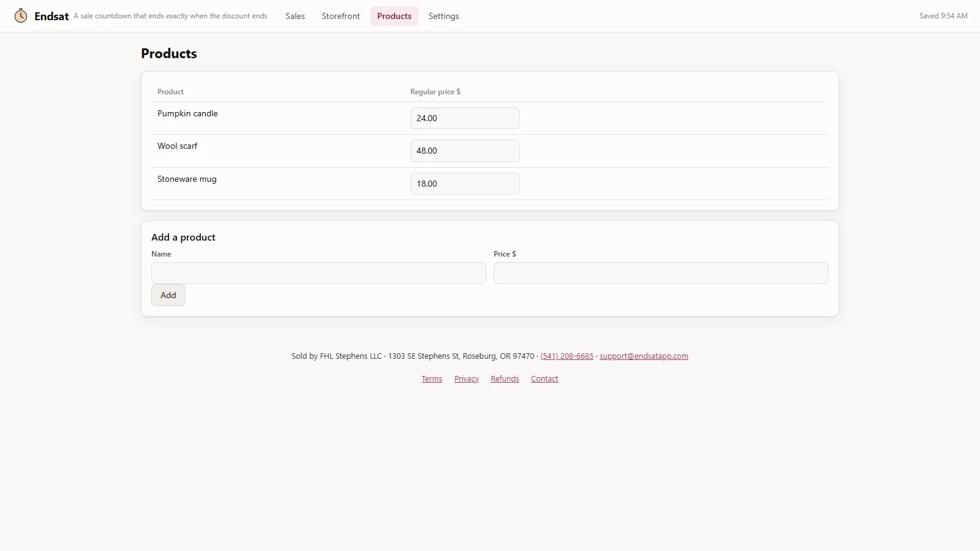980x551 pixels.
Task: Open the Terms link
Action: pyautogui.click(x=432, y=379)
